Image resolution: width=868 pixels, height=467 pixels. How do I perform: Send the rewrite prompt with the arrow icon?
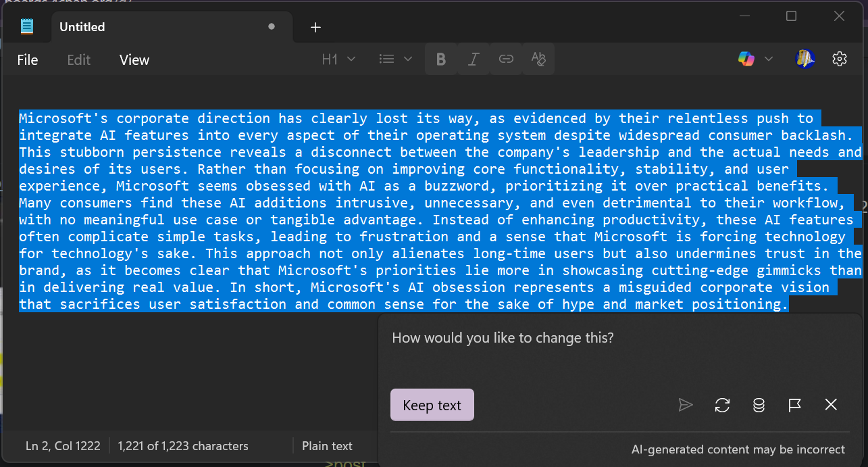[x=686, y=405]
